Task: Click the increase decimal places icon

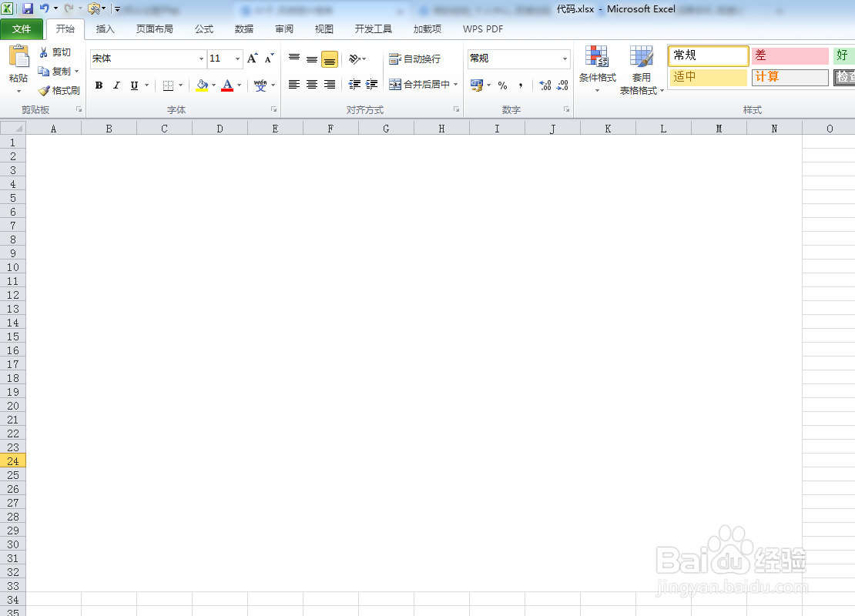Action: (545, 85)
